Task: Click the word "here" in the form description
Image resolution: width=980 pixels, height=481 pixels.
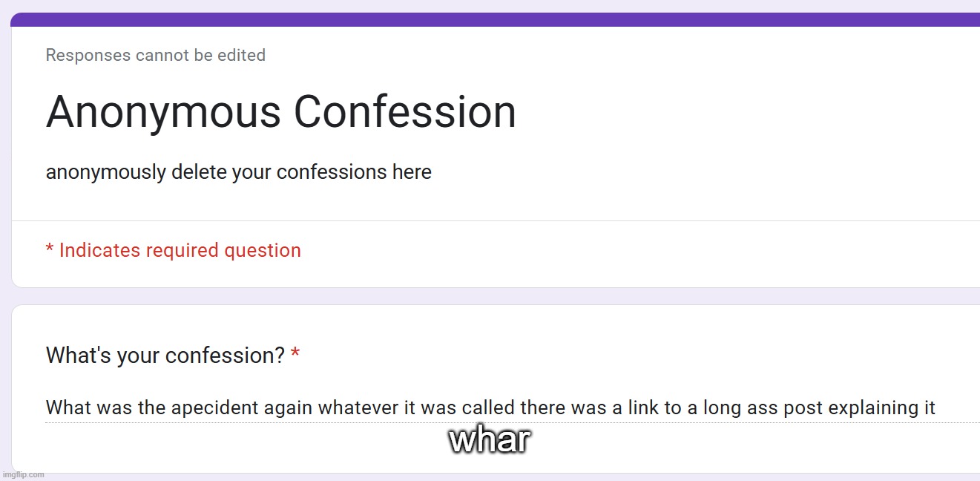Action: pyautogui.click(x=412, y=172)
